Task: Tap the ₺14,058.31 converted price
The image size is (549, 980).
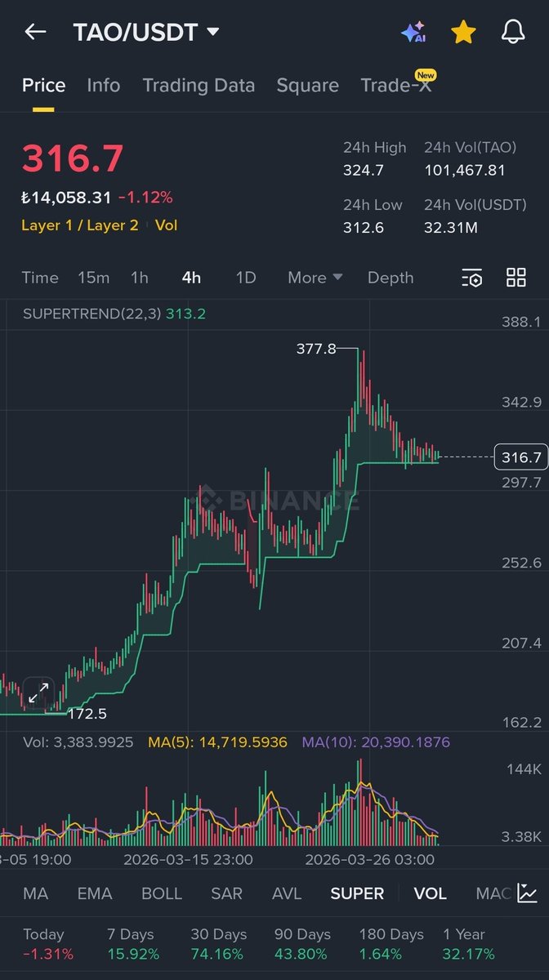Action: [x=66, y=198]
